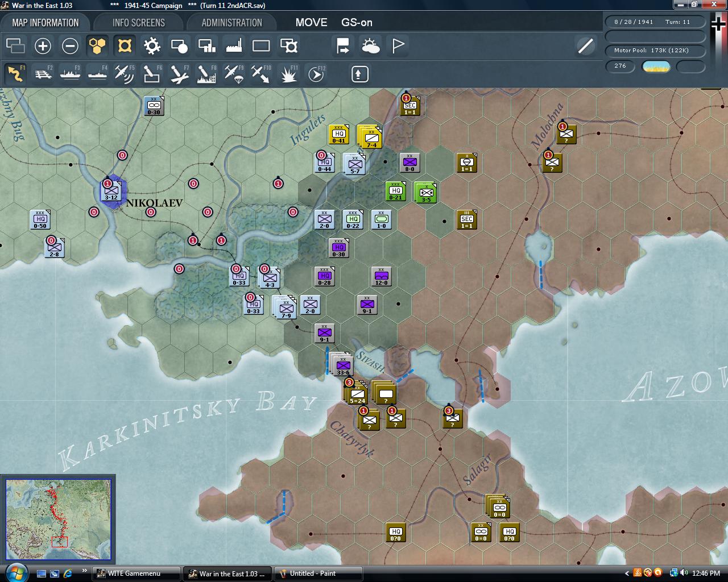
Task: Select the 1-0 unit counter
Action: pyautogui.click(x=381, y=219)
